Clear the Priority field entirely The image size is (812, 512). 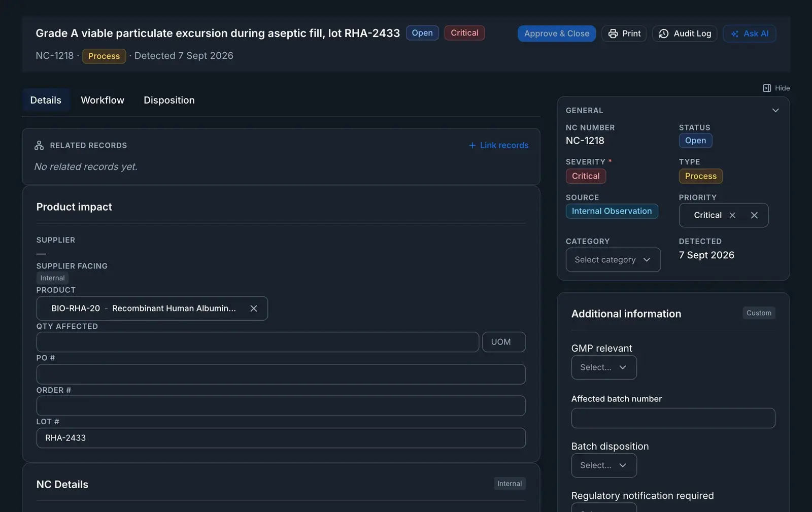754,215
